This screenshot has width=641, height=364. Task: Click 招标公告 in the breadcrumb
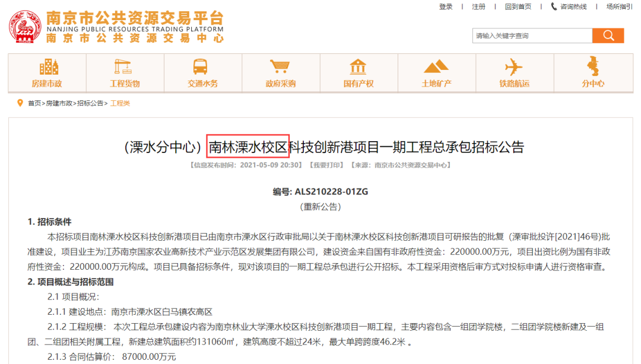90,103
